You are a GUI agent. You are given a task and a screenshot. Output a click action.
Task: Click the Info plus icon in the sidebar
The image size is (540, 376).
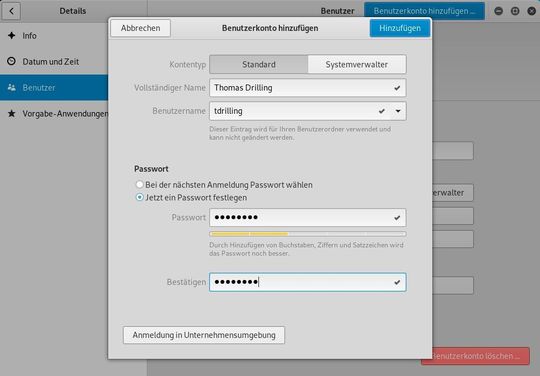[11, 35]
